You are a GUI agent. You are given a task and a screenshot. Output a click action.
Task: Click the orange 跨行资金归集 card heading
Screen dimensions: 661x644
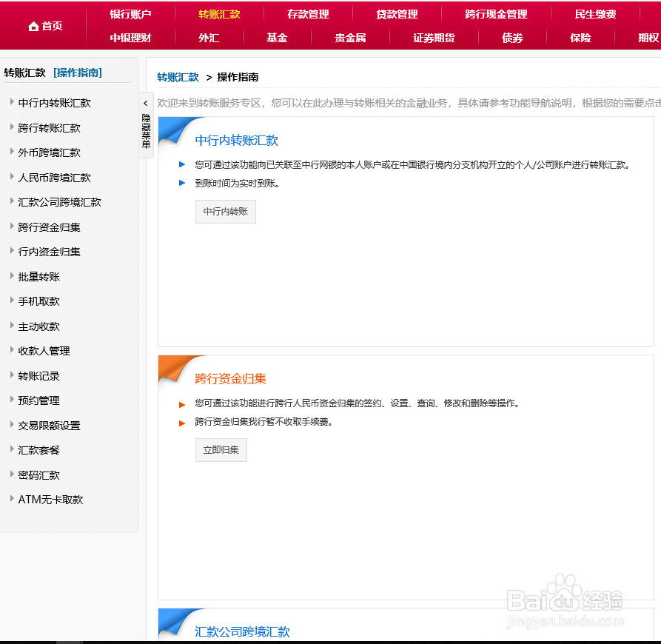coord(231,378)
